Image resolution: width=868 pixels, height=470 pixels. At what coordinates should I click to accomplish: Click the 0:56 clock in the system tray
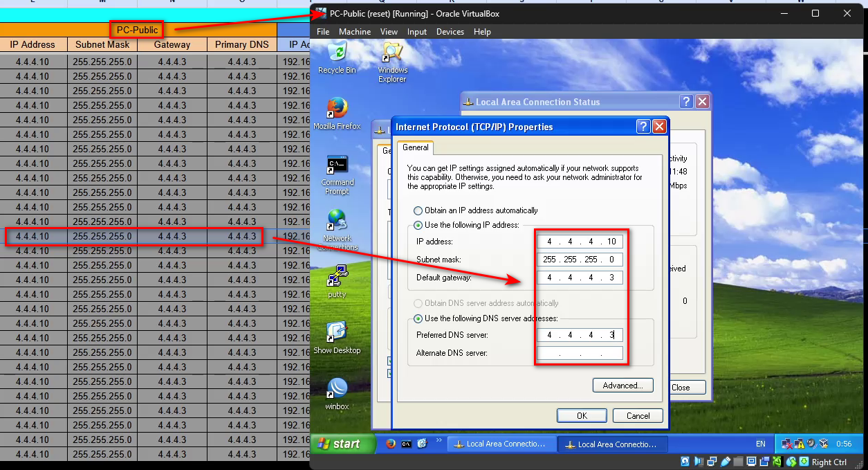point(844,444)
